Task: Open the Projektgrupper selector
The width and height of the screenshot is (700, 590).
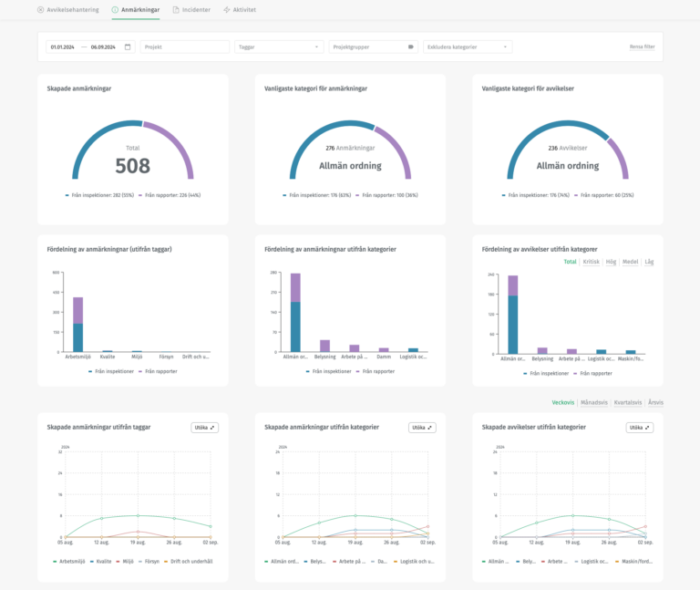Action: click(371, 47)
